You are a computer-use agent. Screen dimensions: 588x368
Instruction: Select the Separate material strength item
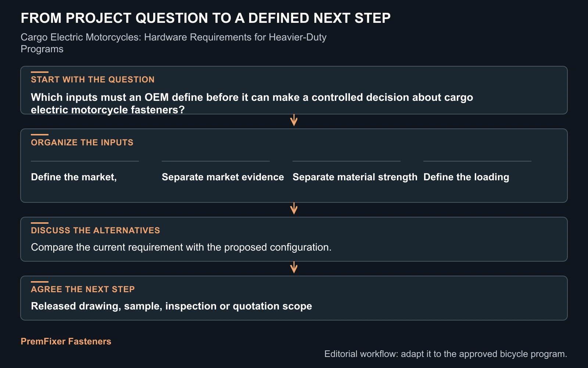tap(355, 177)
